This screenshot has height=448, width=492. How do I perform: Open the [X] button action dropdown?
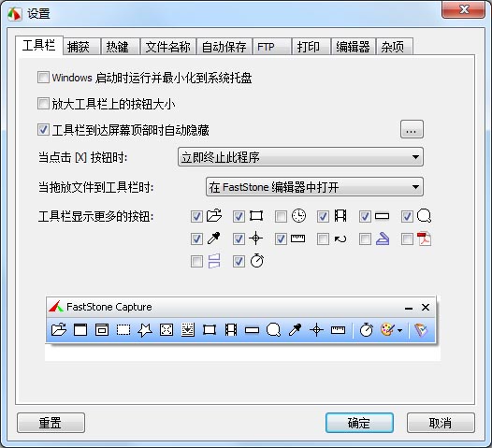300,157
